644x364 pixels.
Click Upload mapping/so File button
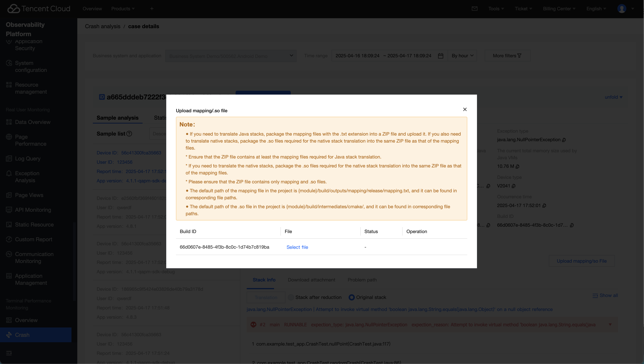tap(581, 261)
